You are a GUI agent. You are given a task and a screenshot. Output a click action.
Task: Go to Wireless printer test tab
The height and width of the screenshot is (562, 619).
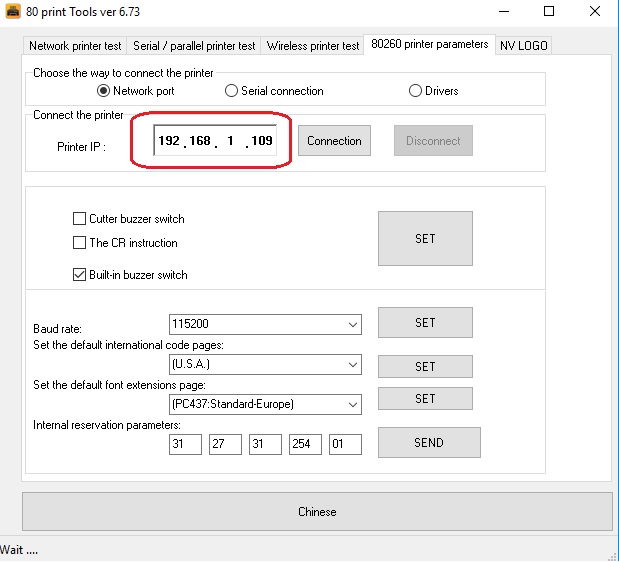(x=313, y=46)
